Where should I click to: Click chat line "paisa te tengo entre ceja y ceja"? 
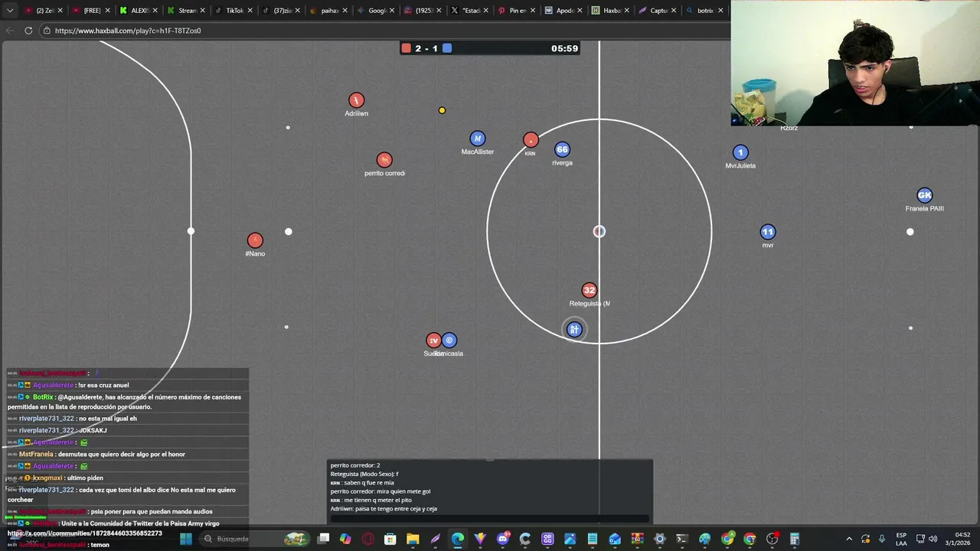[396, 509]
